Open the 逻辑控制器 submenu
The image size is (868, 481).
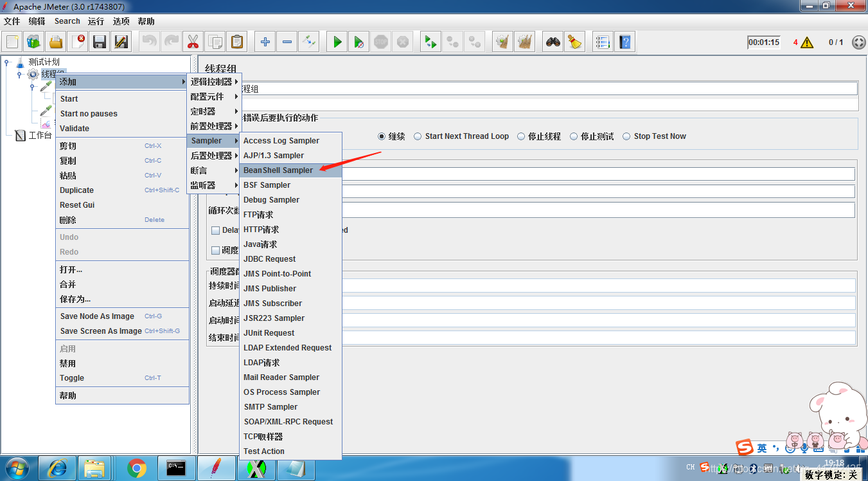(214, 82)
